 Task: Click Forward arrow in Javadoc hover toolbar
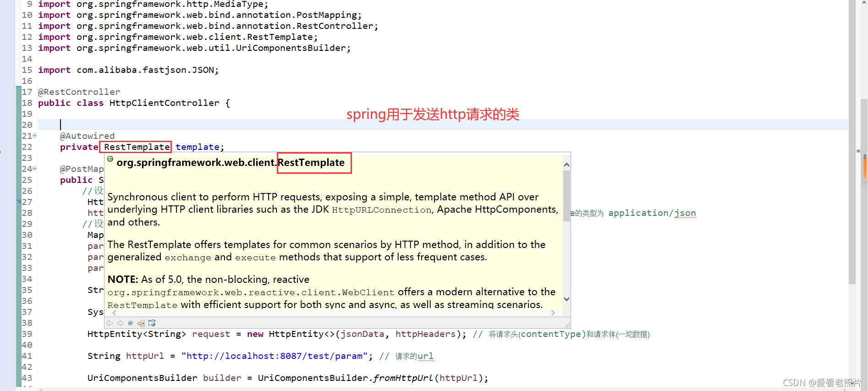pyautogui.click(x=120, y=323)
